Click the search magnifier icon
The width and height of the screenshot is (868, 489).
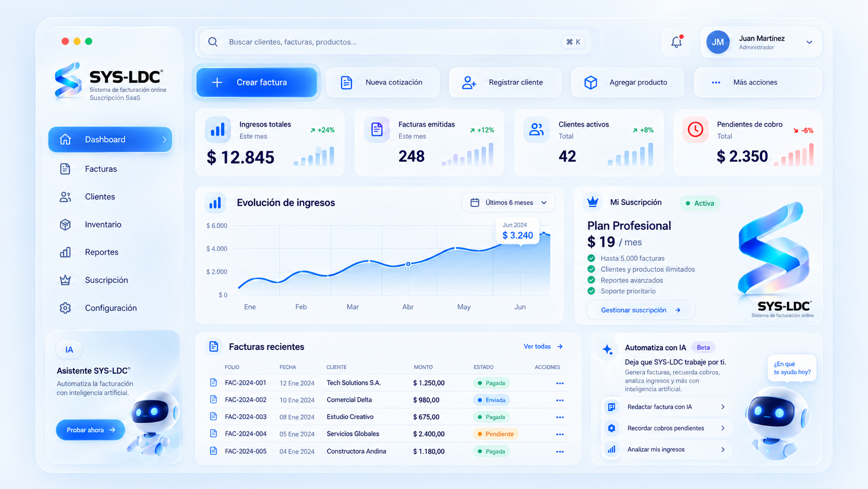(x=213, y=42)
